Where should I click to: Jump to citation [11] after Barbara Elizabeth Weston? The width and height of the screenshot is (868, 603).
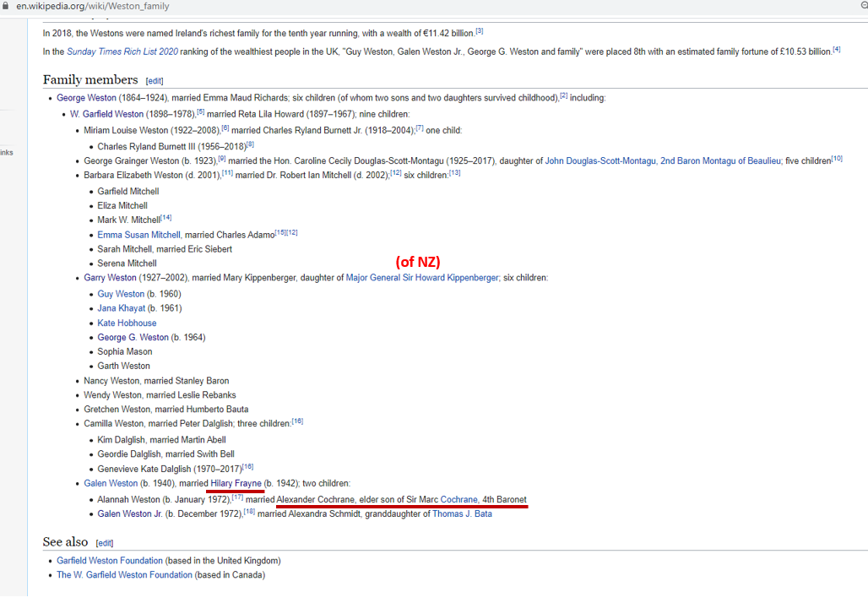tap(227, 173)
